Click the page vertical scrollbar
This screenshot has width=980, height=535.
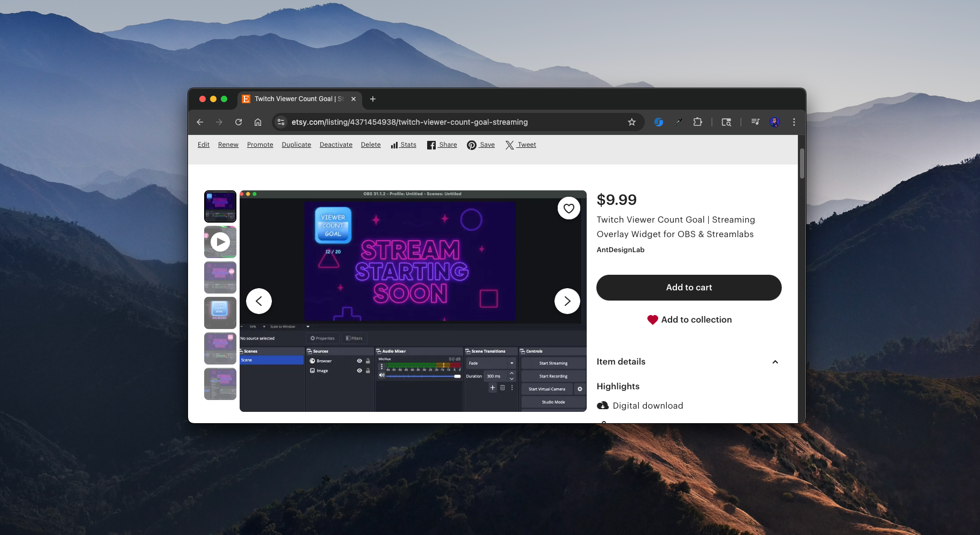coord(802,163)
